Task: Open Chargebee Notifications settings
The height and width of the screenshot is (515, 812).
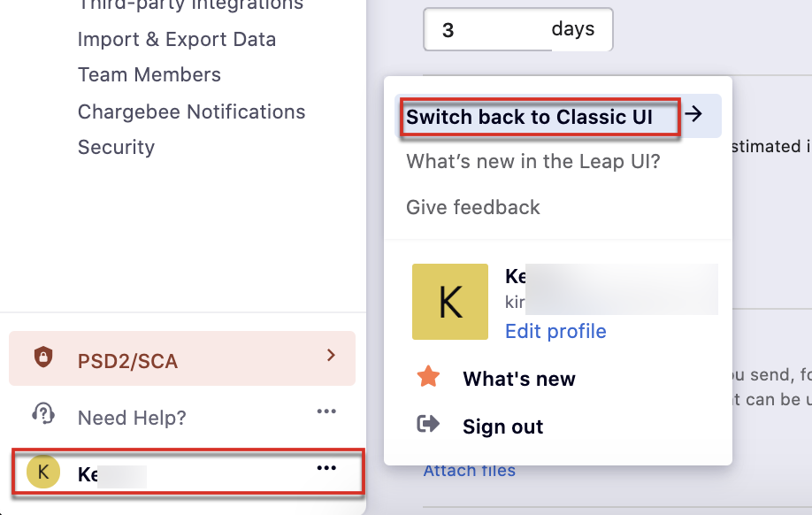Action: pyautogui.click(x=191, y=112)
